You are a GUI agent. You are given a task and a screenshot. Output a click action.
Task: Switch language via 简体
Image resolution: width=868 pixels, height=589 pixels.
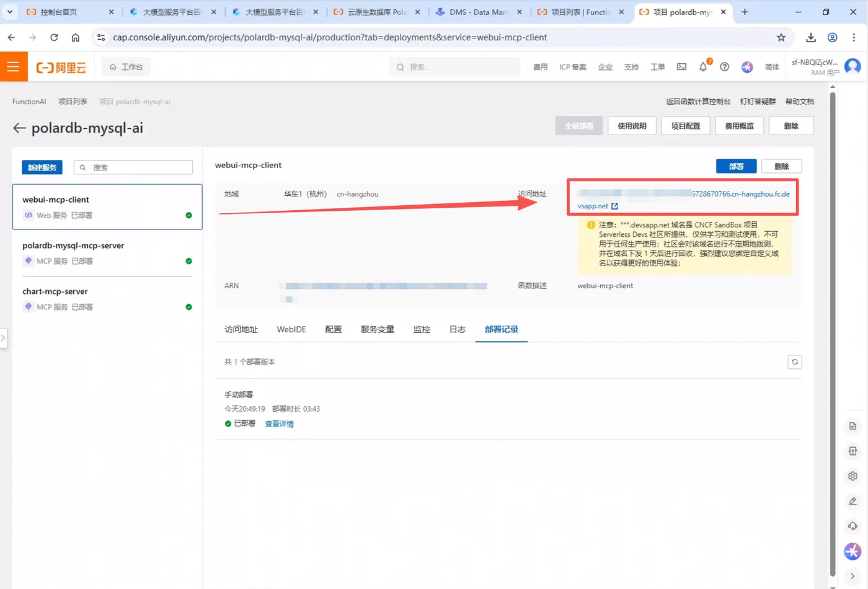(772, 67)
